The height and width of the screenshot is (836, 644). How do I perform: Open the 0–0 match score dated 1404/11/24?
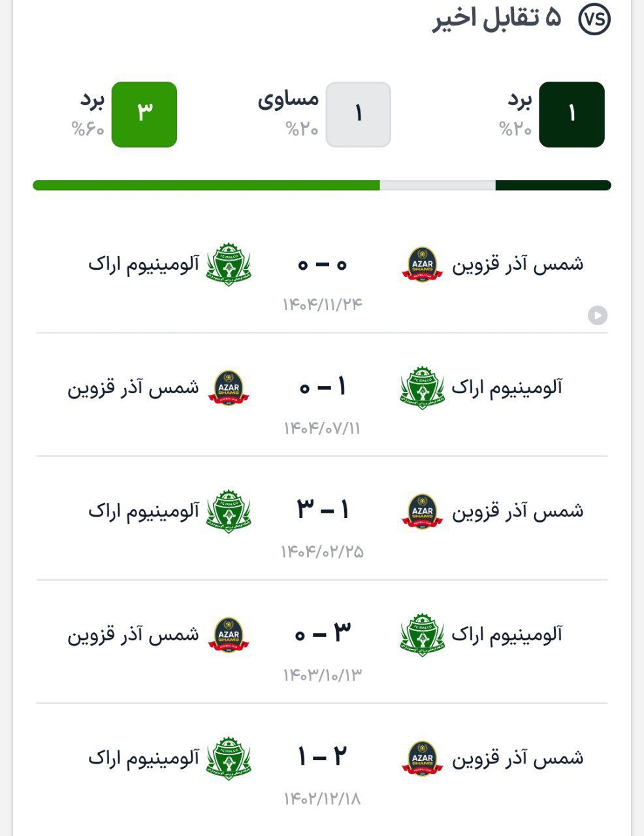coord(322,265)
